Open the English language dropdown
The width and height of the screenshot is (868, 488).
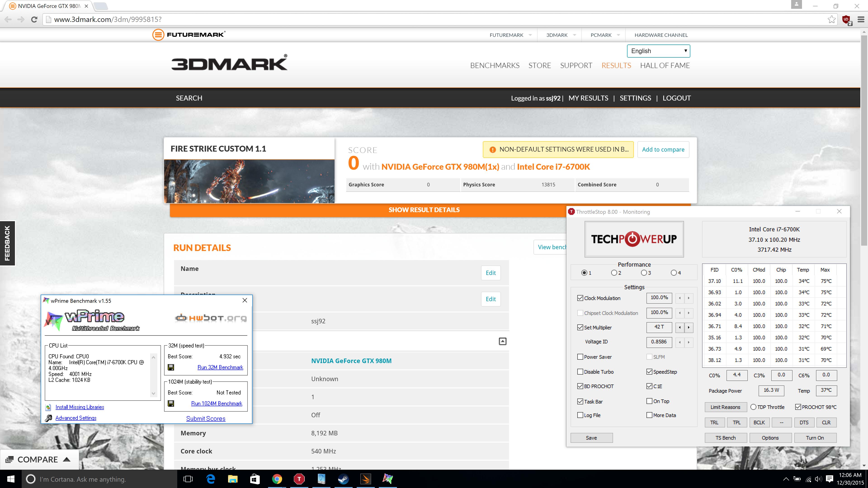tap(658, 51)
